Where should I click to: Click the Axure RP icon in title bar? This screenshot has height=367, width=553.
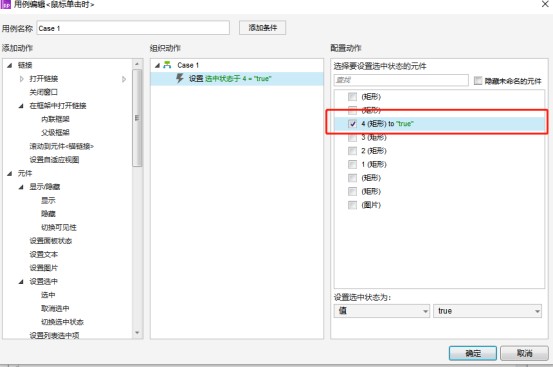pos(6,4)
